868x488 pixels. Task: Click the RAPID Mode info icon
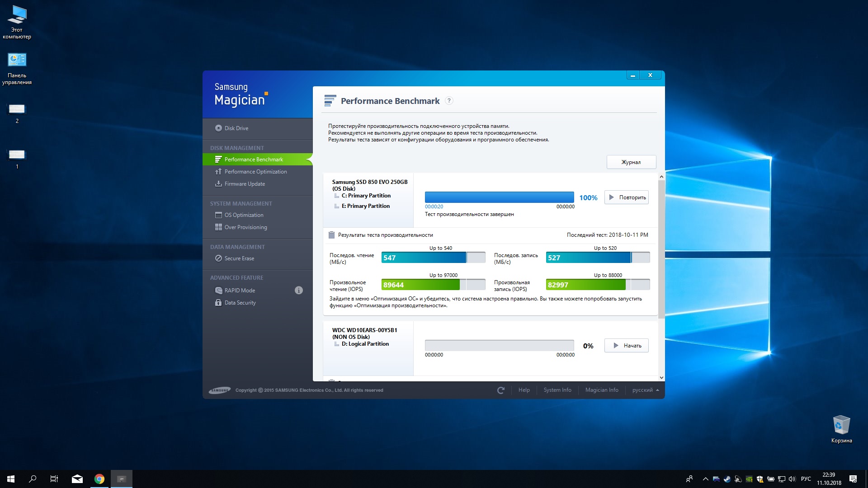click(299, 291)
